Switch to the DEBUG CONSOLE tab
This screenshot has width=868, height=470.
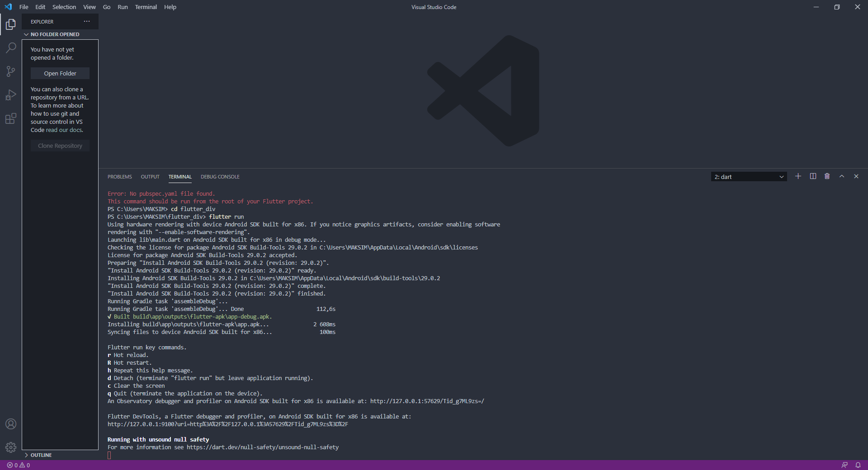tap(220, 177)
